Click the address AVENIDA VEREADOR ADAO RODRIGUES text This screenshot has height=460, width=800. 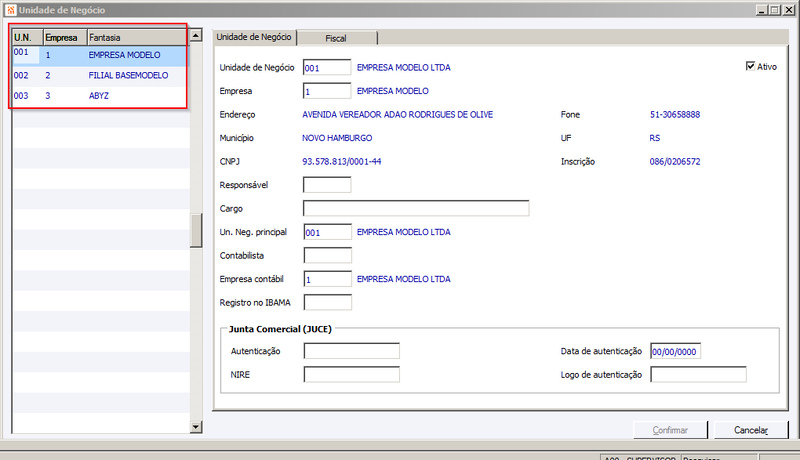(397, 114)
